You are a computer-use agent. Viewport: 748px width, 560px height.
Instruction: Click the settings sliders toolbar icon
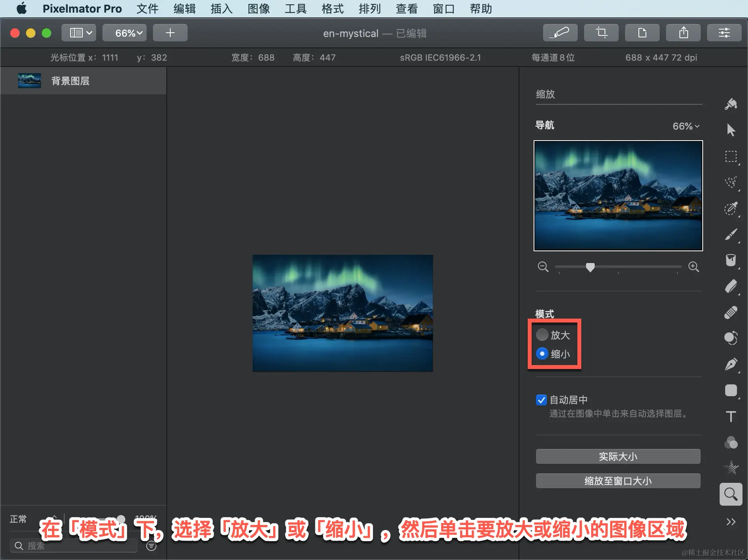724,33
